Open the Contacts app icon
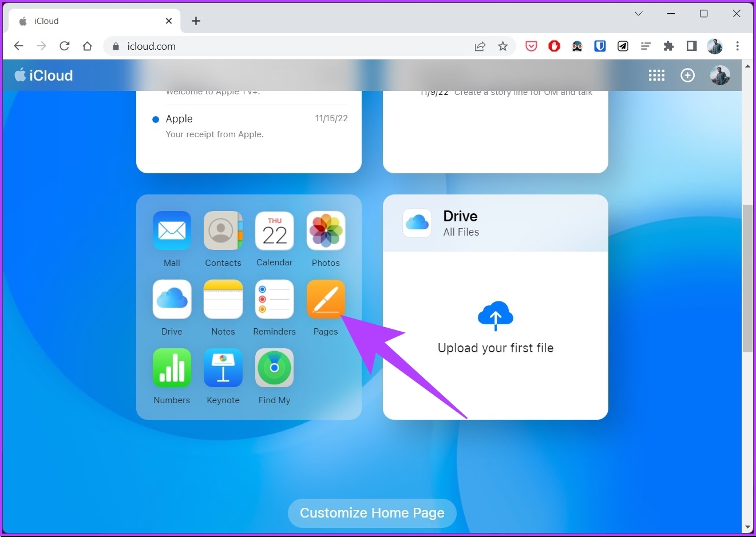Image resolution: width=756 pixels, height=537 pixels. pyautogui.click(x=223, y=230)
